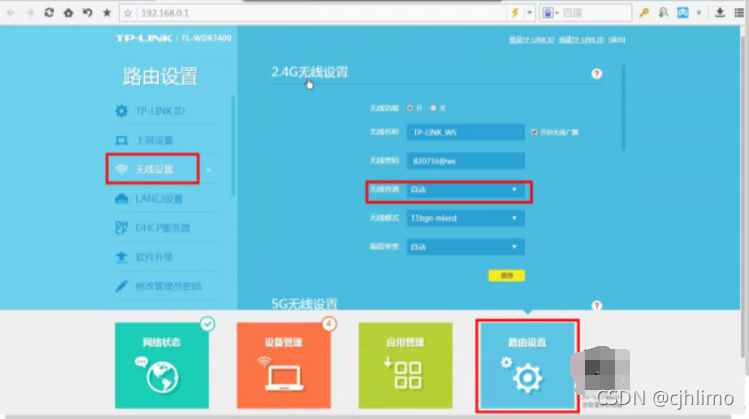This screenshot has height=419, width=749.
Task: Click the lightning speed-mode icon
Action: (515, 13)
